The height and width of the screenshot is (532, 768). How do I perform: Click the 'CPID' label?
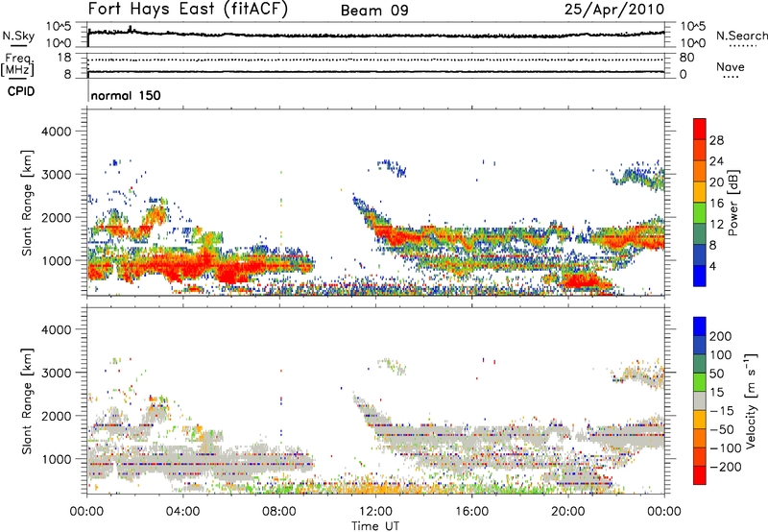21,91
